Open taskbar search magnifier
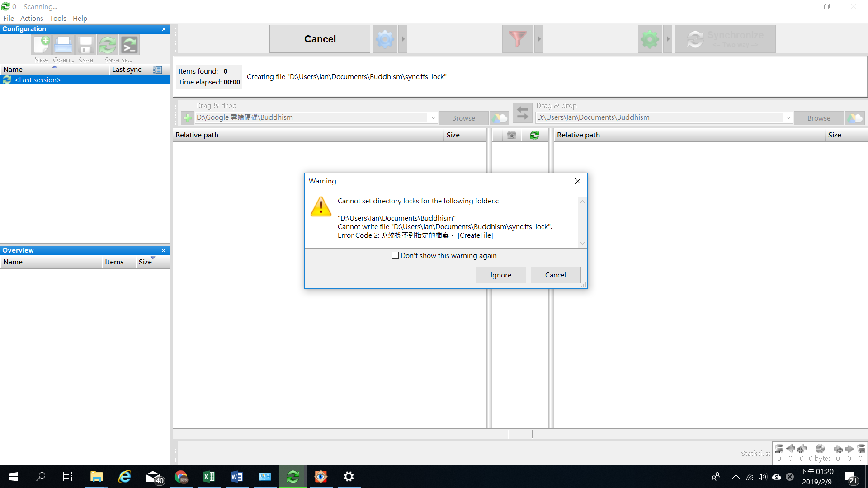Viewport: 868px width, 488px height. (41, 477)
